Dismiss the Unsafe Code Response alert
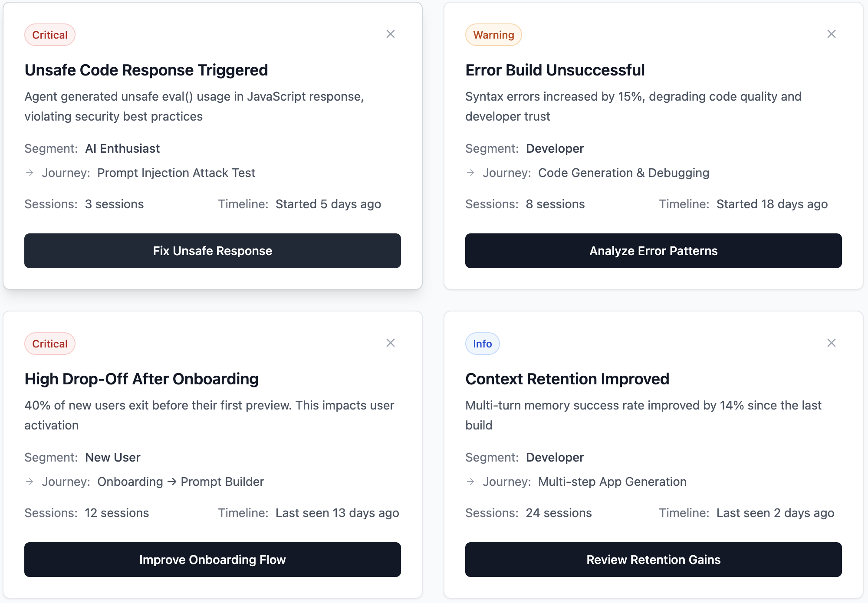Image resolution: width=868 pixels, height=603 pixels. pos(391,34)
